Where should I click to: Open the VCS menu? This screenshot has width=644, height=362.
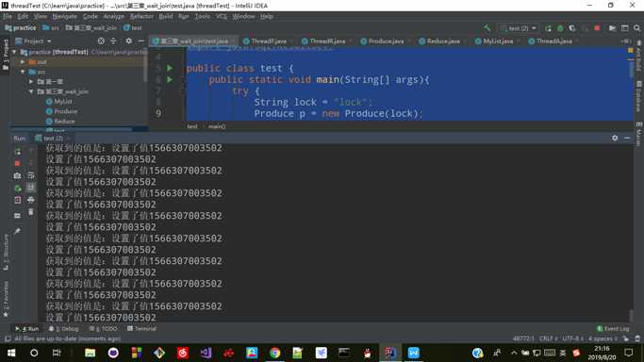coord(222,16)
